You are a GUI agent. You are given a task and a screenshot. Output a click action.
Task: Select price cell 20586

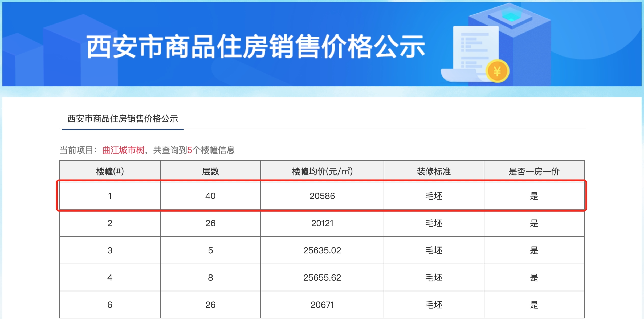point(322,196)
